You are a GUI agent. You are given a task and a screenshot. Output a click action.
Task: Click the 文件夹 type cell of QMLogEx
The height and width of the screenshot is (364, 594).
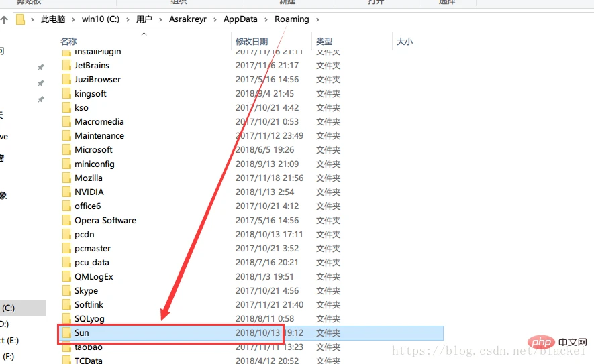click(328, 276)
